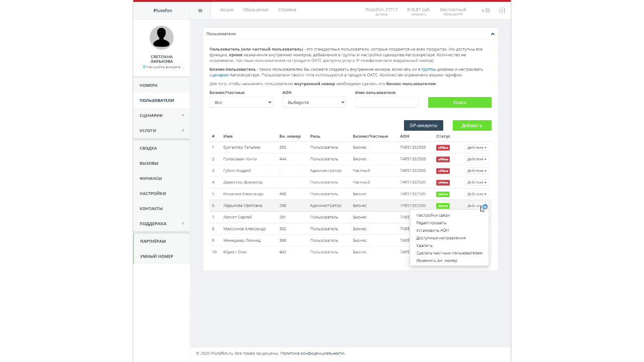Click Справка in the top navigation
The width and height of the screenshot is (644, 362).
click(x=287, y=10)
